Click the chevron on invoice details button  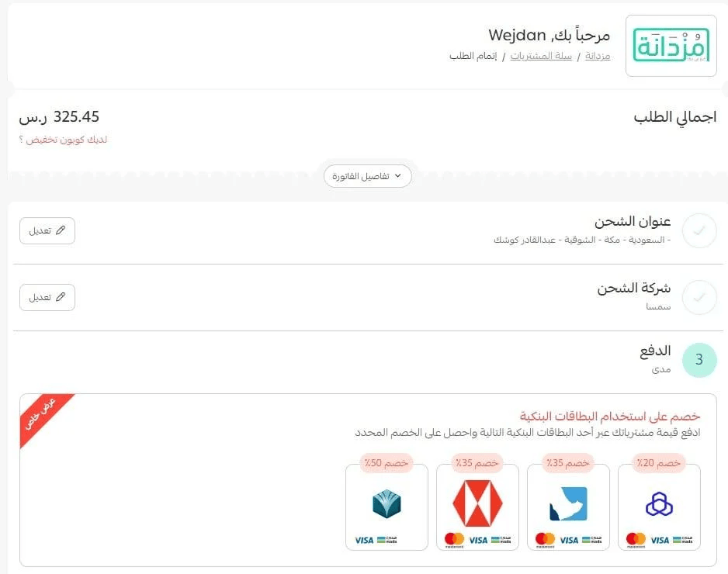[397, 176]
